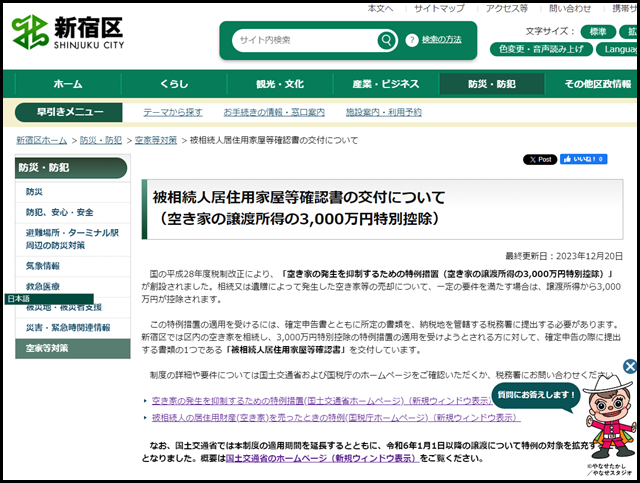640x483 pixels.
Task: Open the 問い合わせ link
Action: pos(570,8)
